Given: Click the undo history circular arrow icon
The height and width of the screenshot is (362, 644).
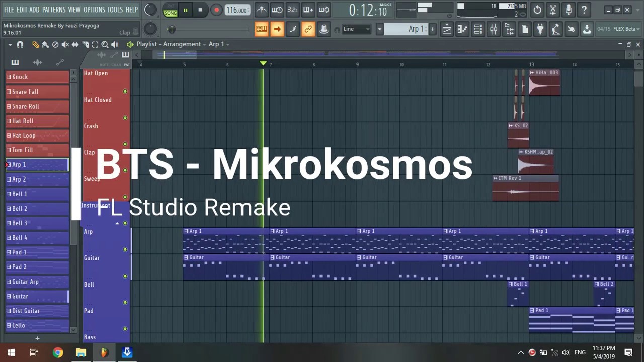Looking at the screenshot, I should pos(537,10).
